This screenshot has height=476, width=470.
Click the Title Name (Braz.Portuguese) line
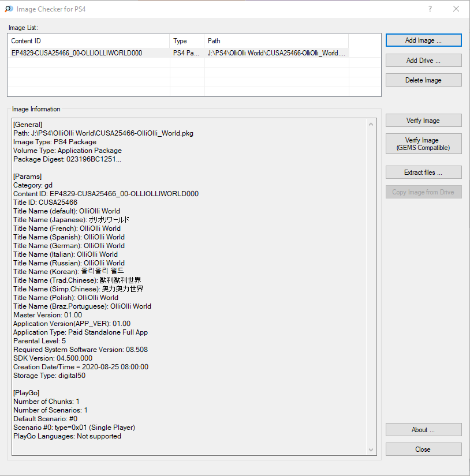tap(82, 306)
